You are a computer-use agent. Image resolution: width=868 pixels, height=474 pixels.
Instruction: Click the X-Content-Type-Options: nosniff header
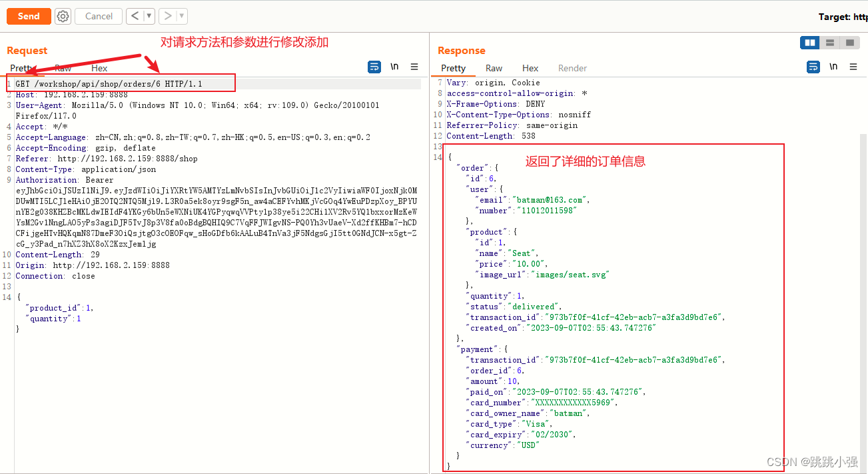(x=519, y=115)
